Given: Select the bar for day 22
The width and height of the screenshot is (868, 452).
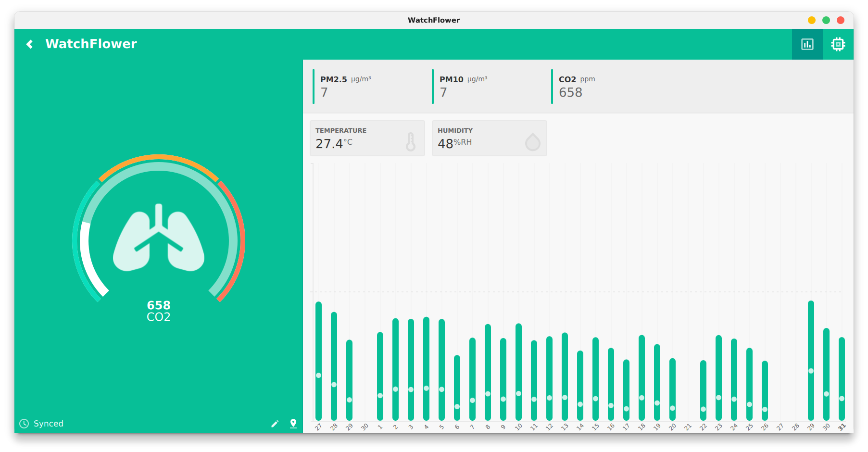Looking at the screenshot, I should pos(703,390).
